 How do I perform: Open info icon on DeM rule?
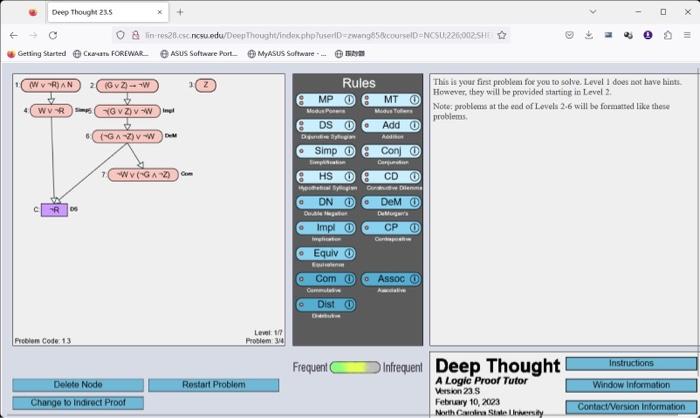click(x=414, y=202)
